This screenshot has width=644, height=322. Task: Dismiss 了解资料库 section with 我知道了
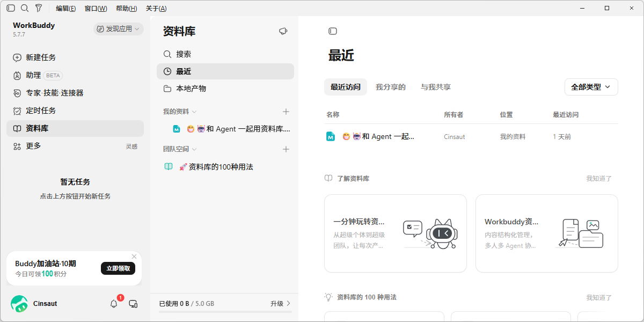pyautogui.click(x=599, y=179)
